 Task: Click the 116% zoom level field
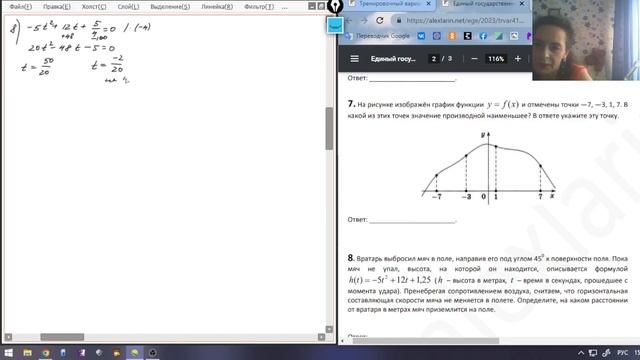(496, 59)
